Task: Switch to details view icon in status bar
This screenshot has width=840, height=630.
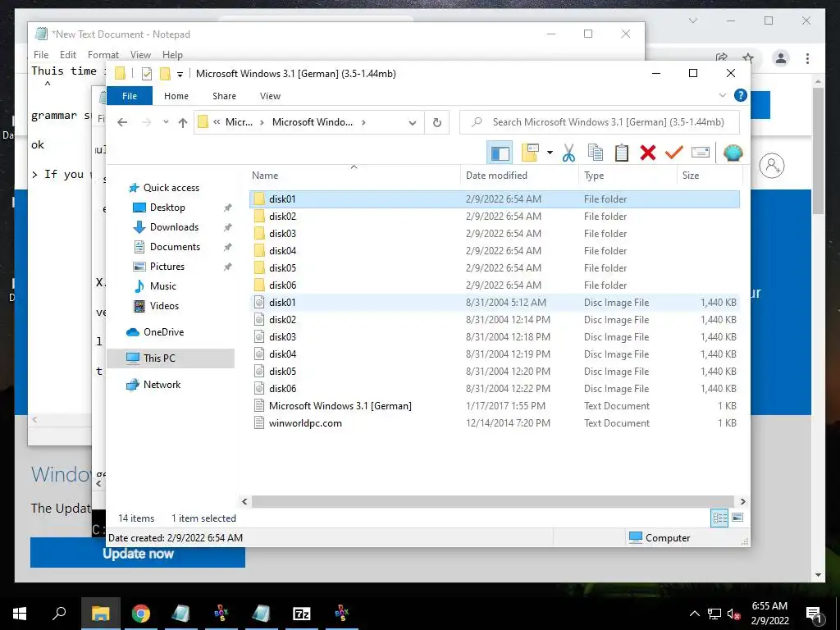Action: point(719,518)
